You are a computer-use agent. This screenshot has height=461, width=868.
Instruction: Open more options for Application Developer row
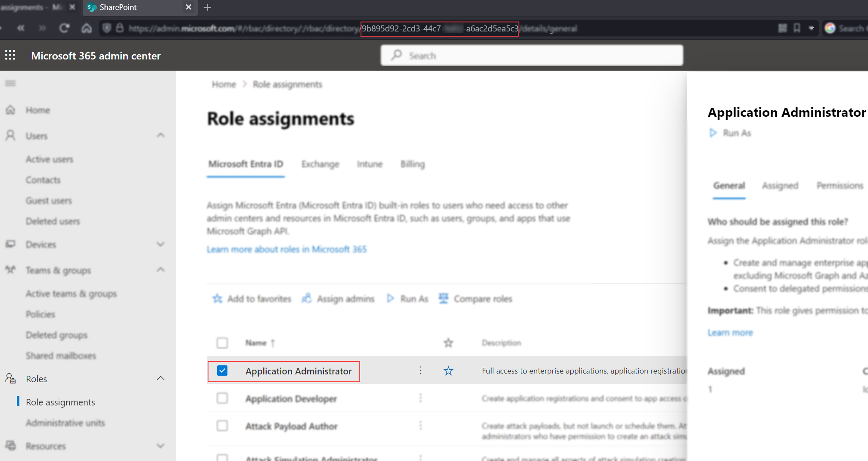pyautogui.click(x=420, y=398)
